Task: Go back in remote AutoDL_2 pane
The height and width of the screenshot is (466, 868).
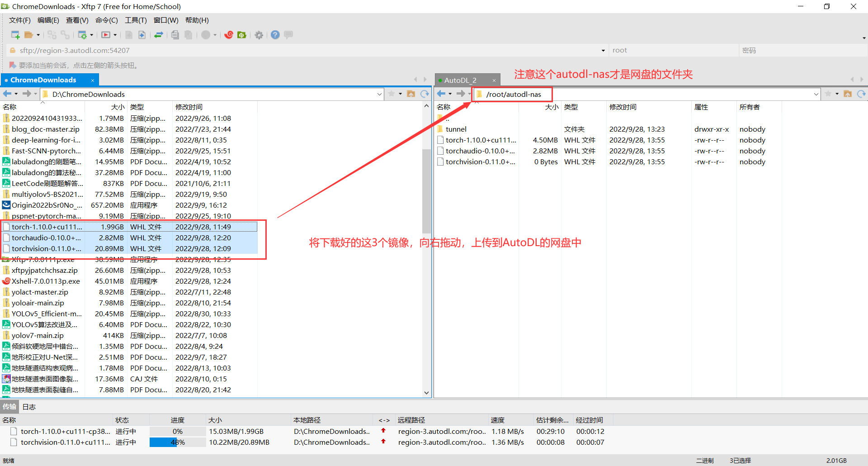Action: click(x=441, y=94)
